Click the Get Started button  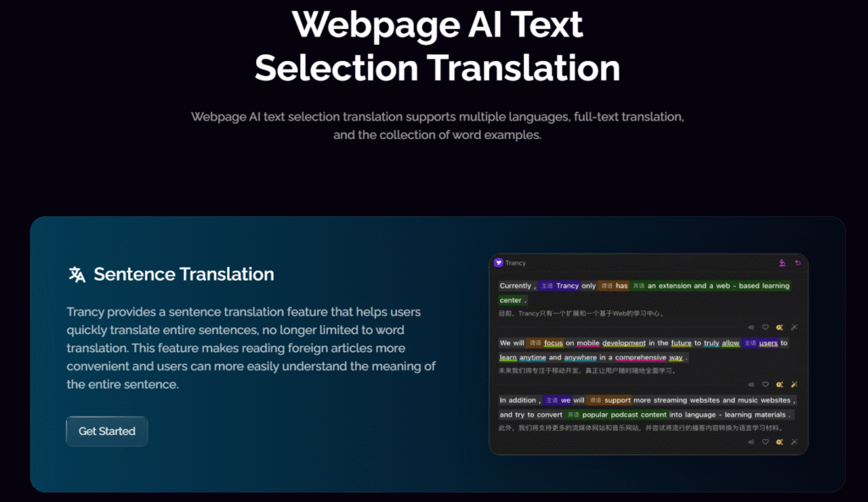pyautogui.click(x=107, y=431)
